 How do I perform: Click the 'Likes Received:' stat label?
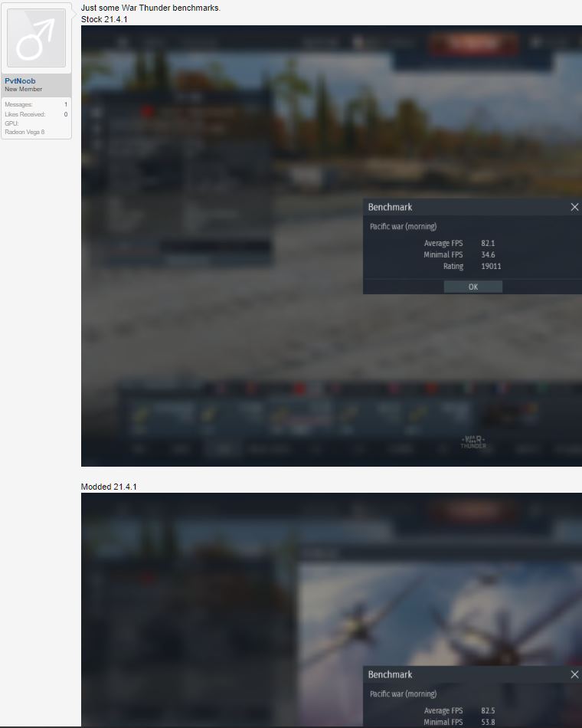[x=25, y=114]
